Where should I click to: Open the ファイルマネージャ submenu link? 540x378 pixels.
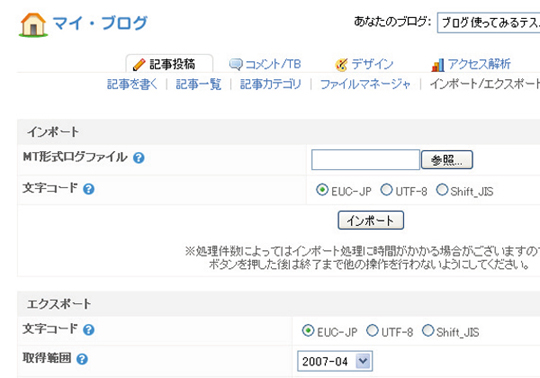(365, 84)
